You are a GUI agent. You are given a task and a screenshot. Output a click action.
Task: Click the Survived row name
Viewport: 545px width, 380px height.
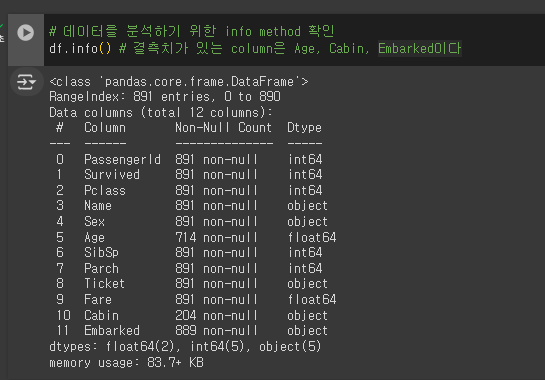click(x=112, y=175)
